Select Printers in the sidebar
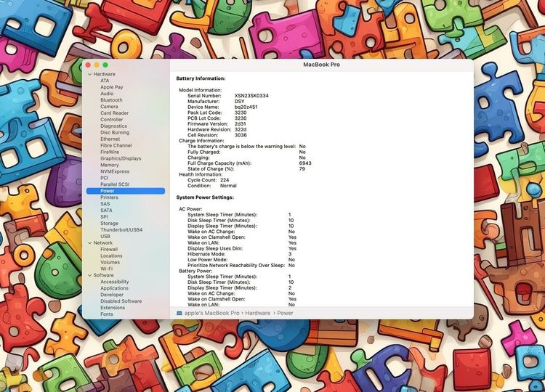The image size is (545, 392). point(109,197)
